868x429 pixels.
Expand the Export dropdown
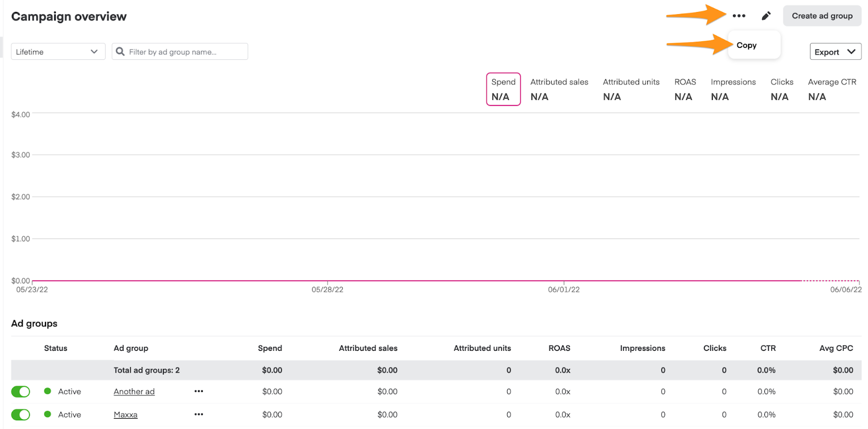coord(835,52)
